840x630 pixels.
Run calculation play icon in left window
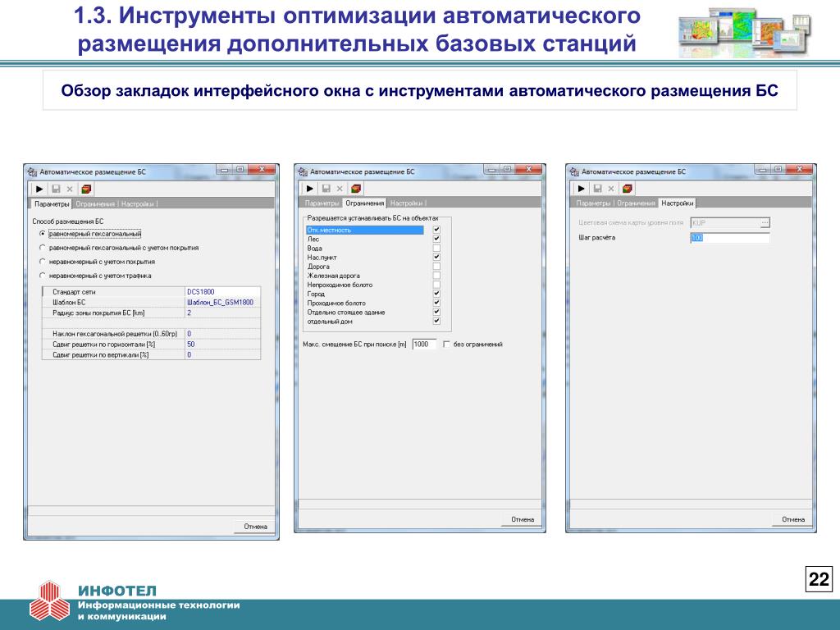[x=39, y=189]
